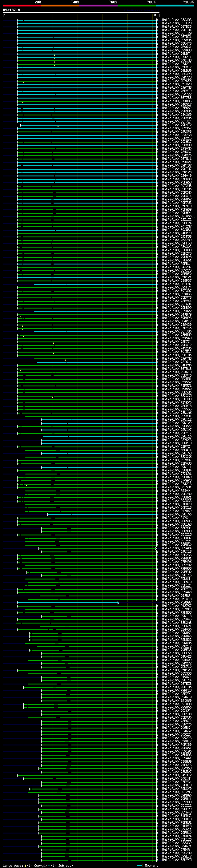Select UniRef100_O80369 in the hit list
The height and width of the screenshot is (868, 197).
click(177, 115)
